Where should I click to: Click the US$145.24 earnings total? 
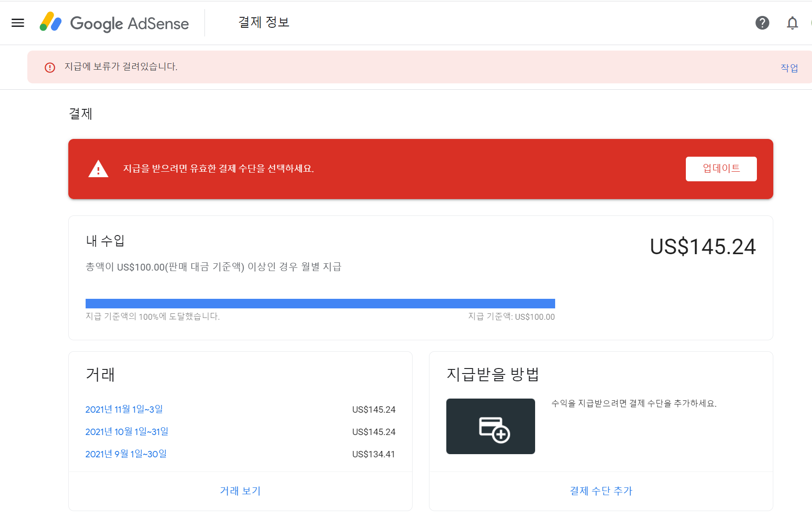click(x=703, y=247)
